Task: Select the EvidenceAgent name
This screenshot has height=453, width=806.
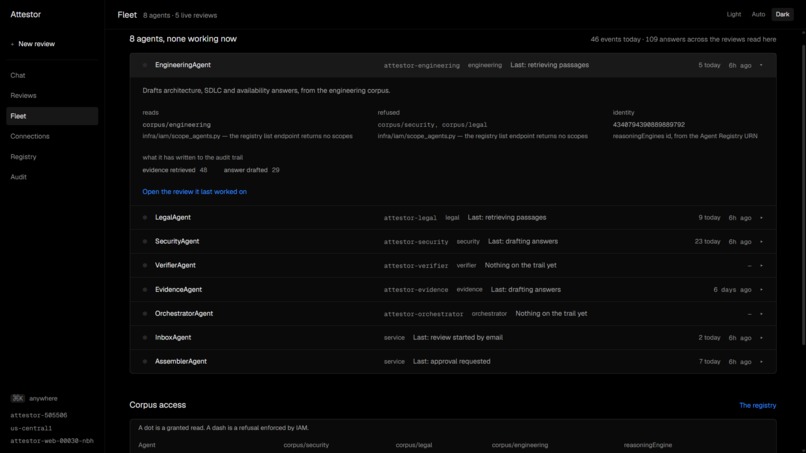Action: click(178, 289)
